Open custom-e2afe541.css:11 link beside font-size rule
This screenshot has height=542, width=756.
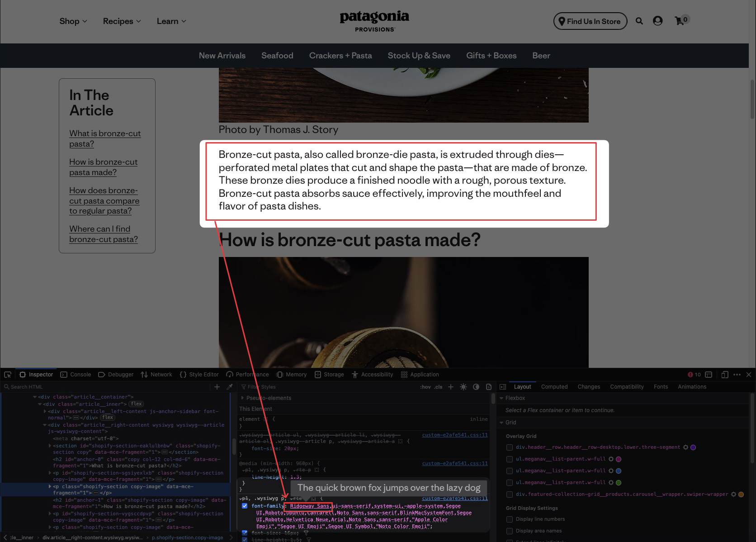pos(455,435)
